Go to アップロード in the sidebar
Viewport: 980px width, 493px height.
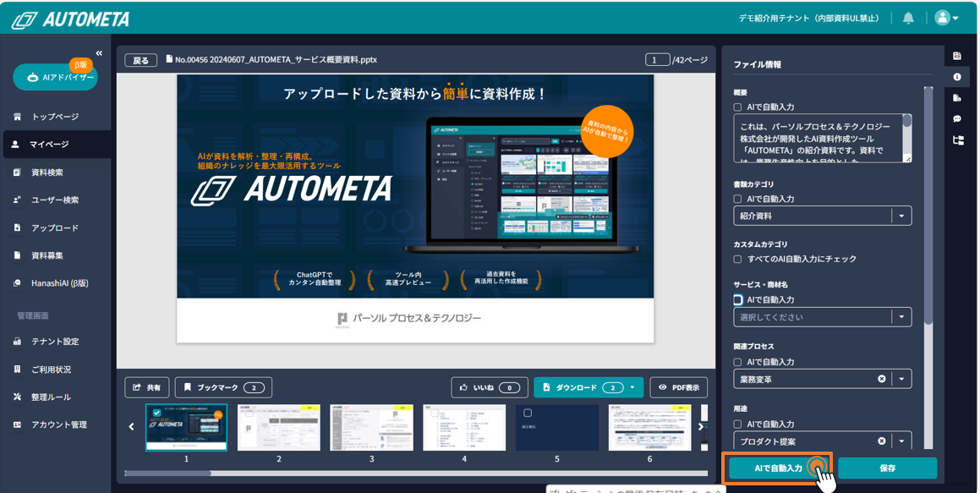(56, 228)
